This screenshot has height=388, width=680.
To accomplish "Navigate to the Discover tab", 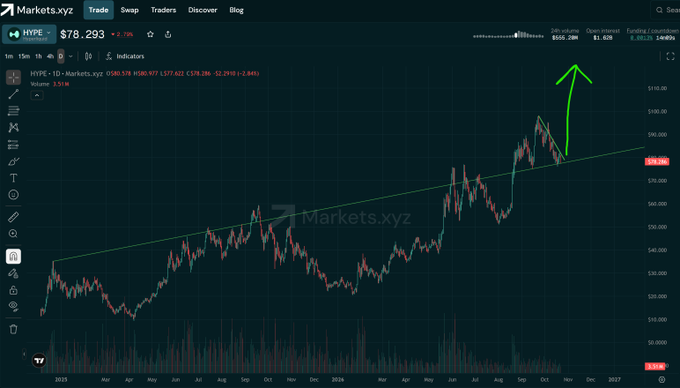I will click(203, 10).
